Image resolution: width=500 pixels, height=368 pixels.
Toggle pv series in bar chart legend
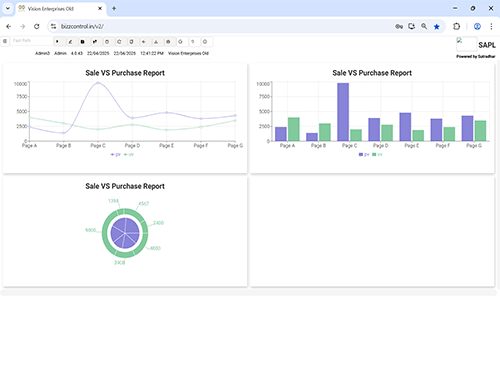point(364,155)
